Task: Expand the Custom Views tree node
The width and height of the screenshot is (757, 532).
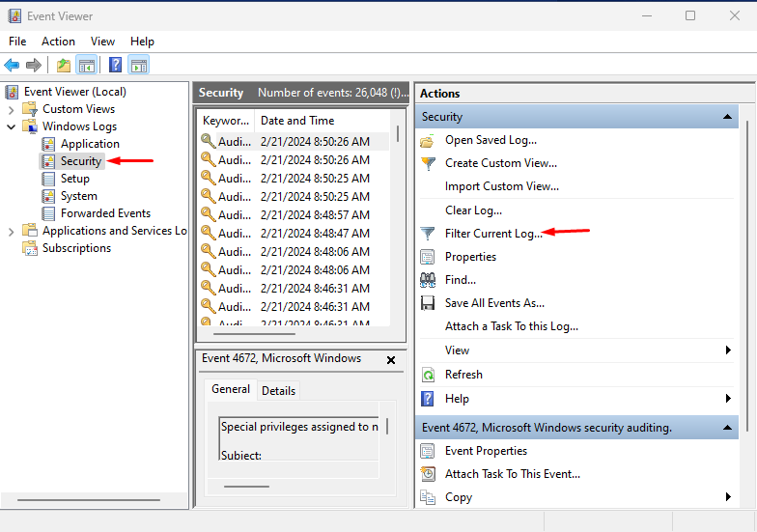Action: [12, 109]
